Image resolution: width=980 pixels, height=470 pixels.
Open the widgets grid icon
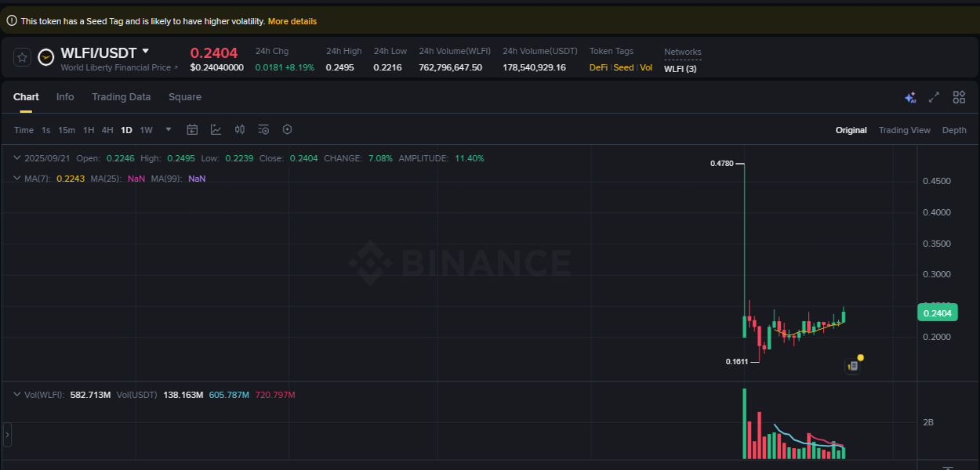[x=958, y=97]
